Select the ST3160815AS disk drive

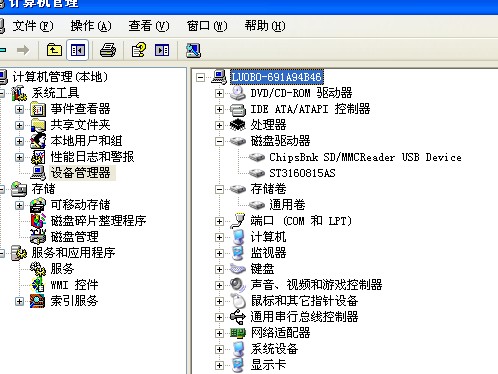[302, 173]
